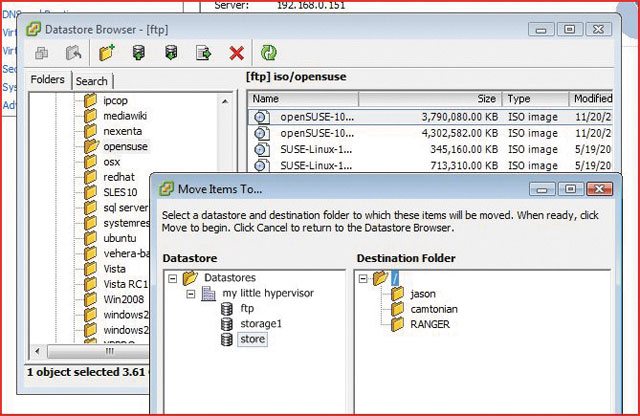Close the Move Items To dialog
This screenshot has width=640, height=416.
(599, 189)
